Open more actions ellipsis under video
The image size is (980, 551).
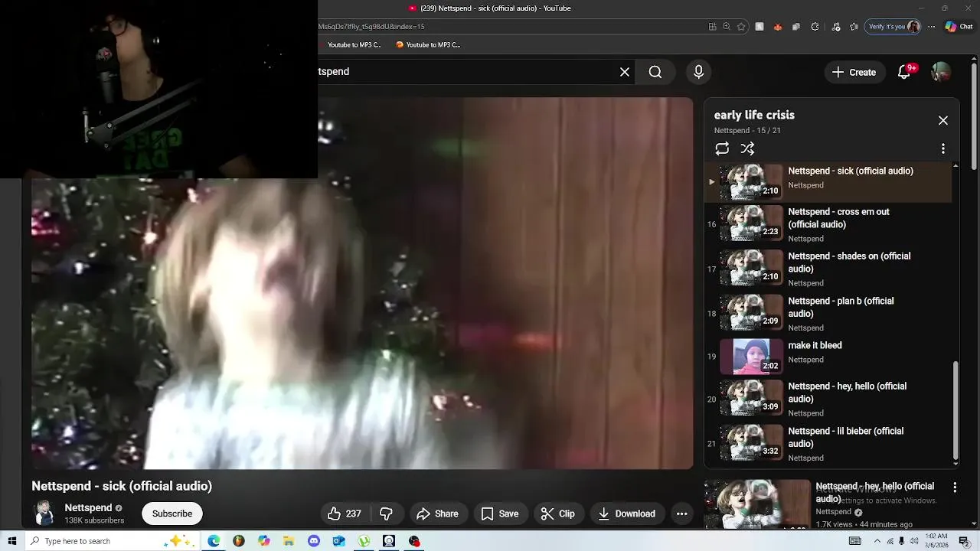coord(681,514)
